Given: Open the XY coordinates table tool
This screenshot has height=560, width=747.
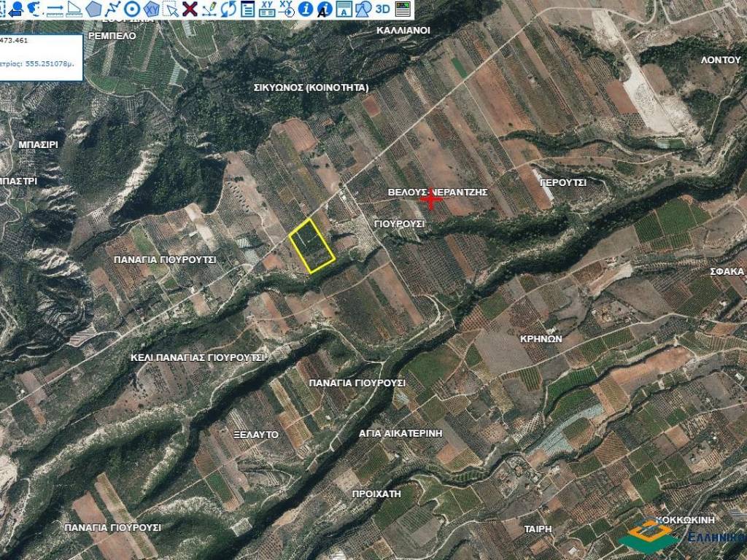Looking at the screenshot, I should coord(267,9).
